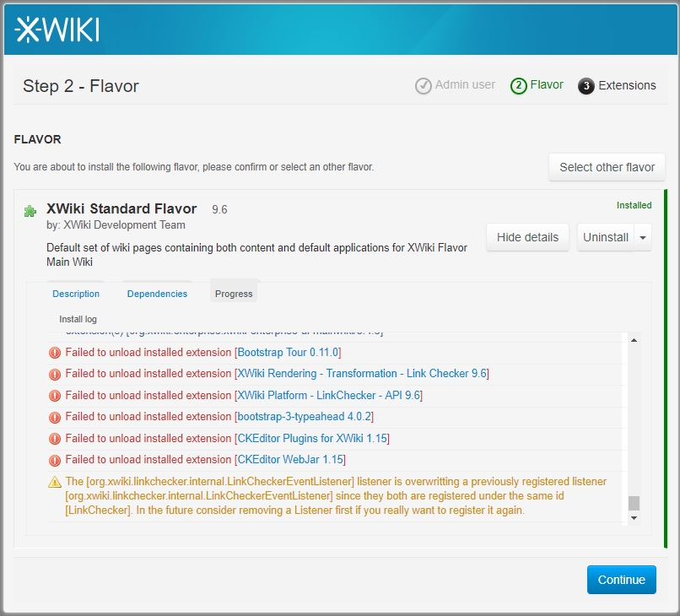The width and height of the screenshot is (680, 616).
Task: Click the Extensions step number 3 icon
Action: click(x=586, y=86)
